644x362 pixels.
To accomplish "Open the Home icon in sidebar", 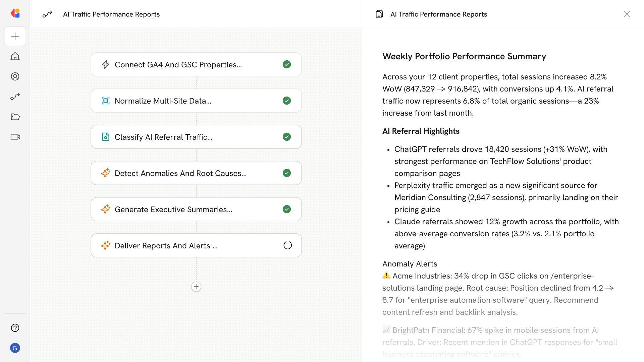I will click(15, 56).
